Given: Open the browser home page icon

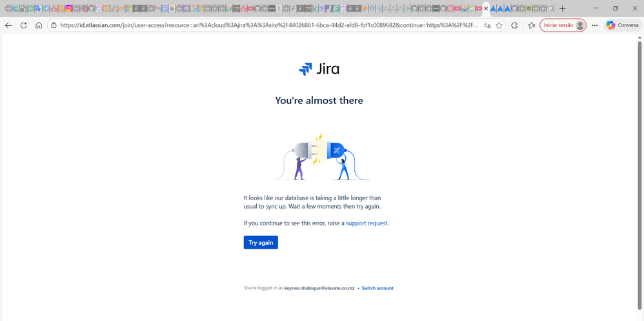Looking at the screenshot, I should click(x=39, y=25).
